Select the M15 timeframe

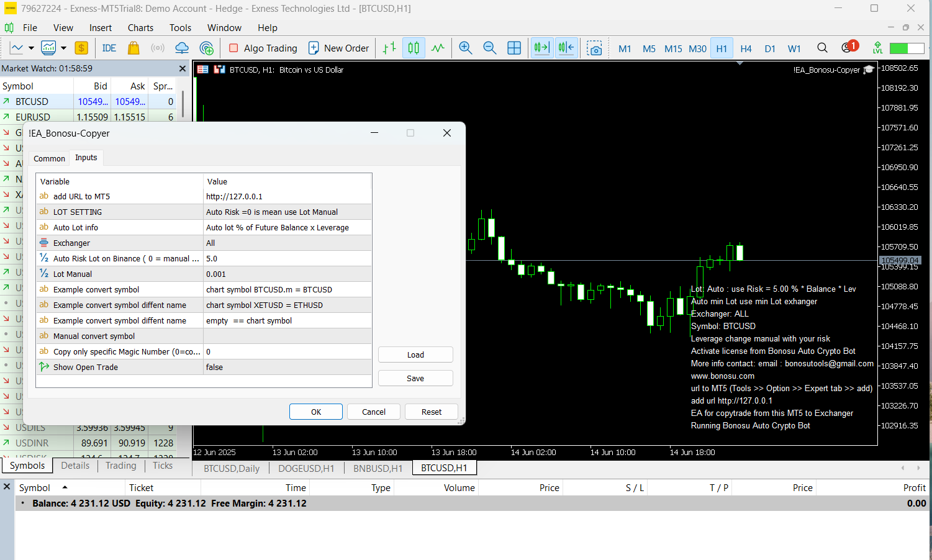click(x=673, y=48)
